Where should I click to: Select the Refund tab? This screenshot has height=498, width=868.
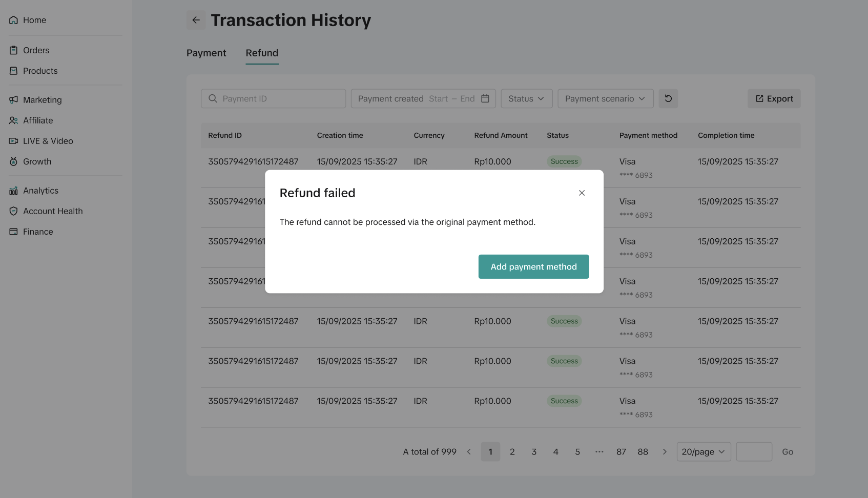click(262, 53)
